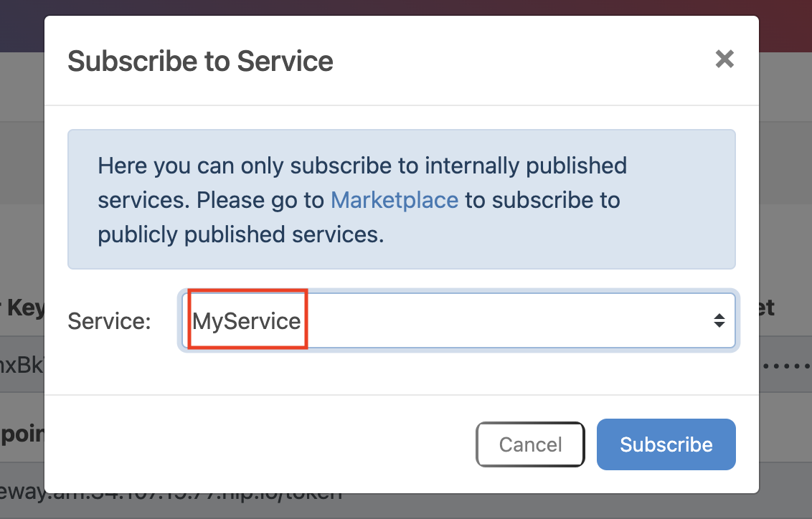Click the blue Subscribe button
Screen dimensions: 812x519
click(x=666, y=444)
